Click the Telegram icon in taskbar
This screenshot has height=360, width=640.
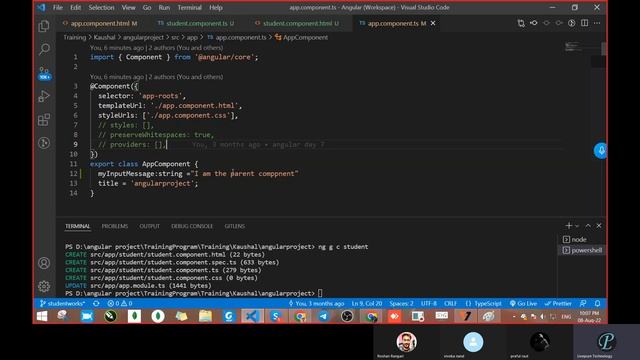coord(323,316)
